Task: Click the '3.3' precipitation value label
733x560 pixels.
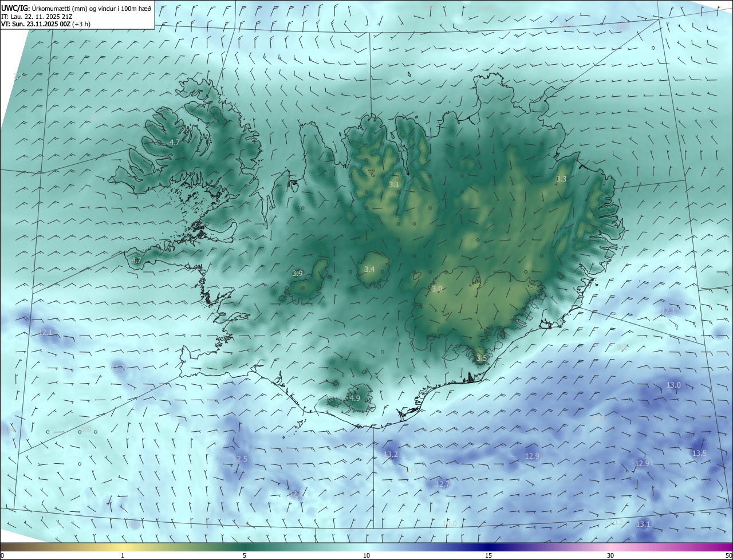Action: [561, 179]
